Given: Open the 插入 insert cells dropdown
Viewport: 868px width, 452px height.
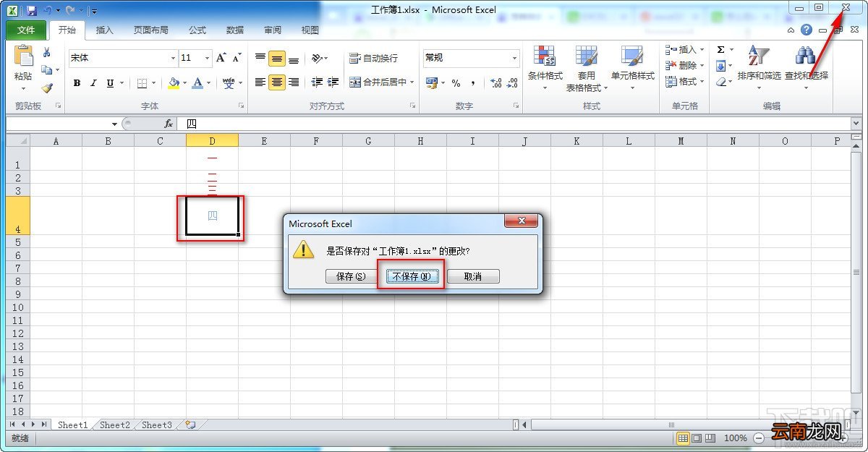Looking at the screenshot, I should (684, 50).
